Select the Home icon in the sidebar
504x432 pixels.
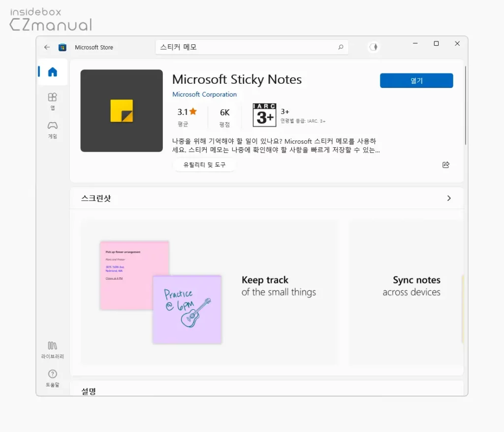(52, 71)
